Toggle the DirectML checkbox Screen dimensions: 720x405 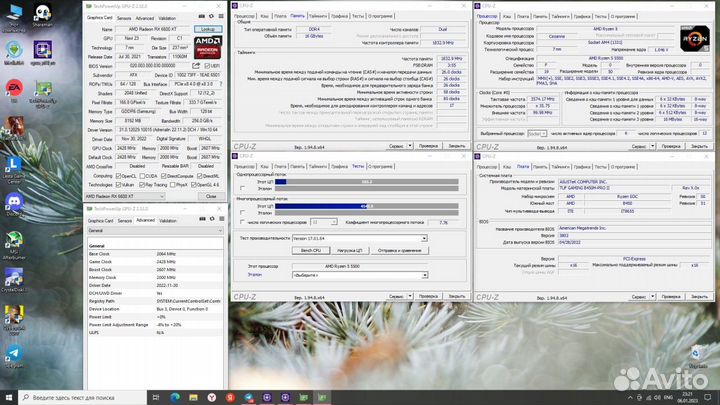(x=199, y=176)
